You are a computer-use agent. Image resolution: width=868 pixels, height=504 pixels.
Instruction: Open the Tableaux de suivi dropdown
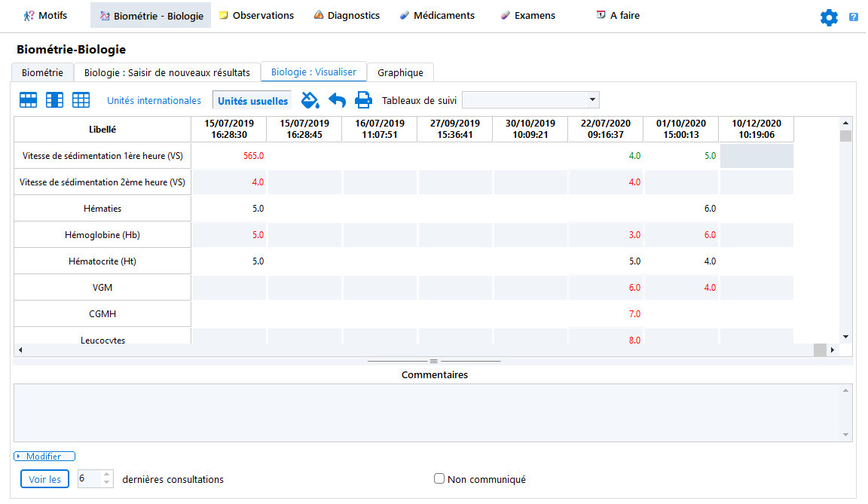(592, 99)
